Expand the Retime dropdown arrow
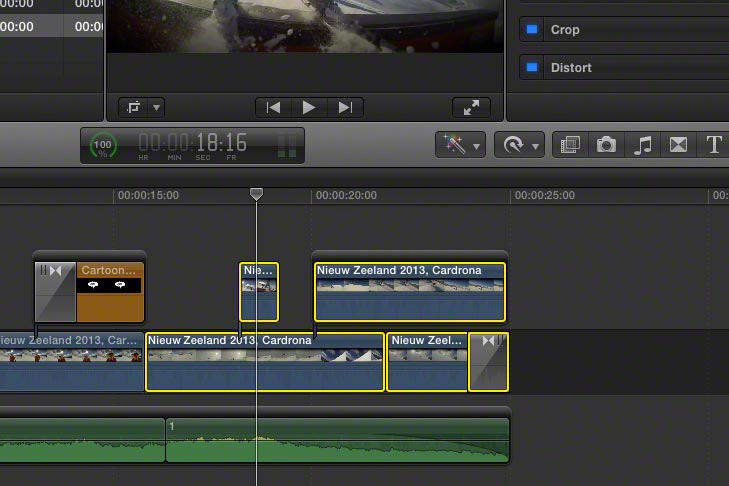729x486 pixels. point(536,146)
